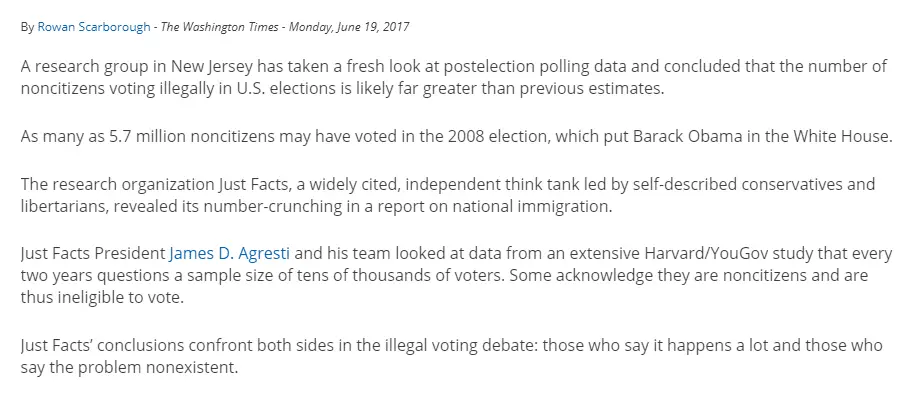Click the phrase "White House"

pyautogui.click(x=843, y=137)
